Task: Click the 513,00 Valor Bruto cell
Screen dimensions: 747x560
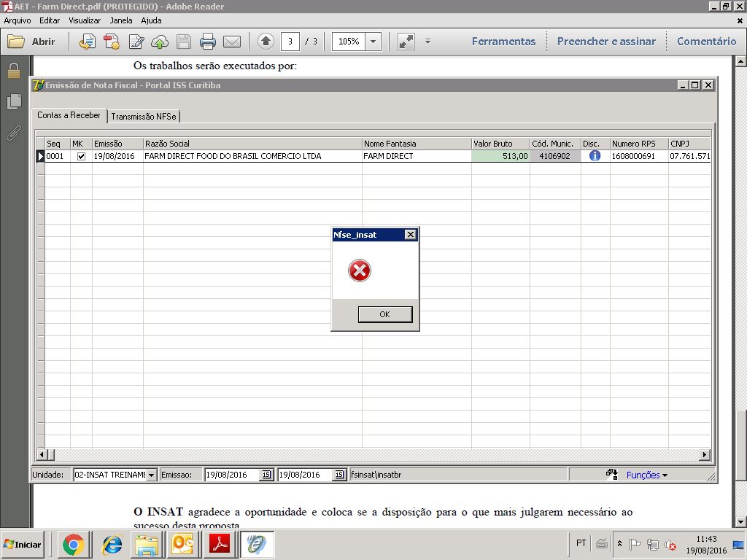Action: 500,156
